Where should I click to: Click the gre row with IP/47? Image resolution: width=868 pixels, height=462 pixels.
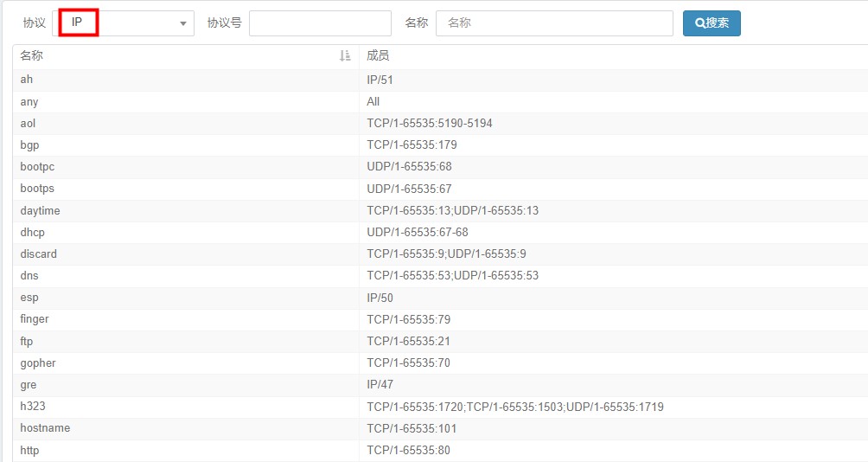[440, 384]
